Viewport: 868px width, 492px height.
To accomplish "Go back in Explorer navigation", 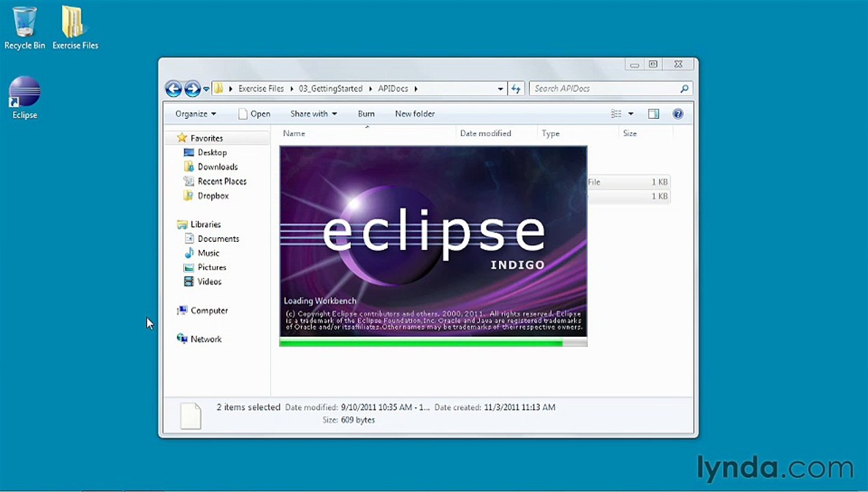I will pos(174,89).
